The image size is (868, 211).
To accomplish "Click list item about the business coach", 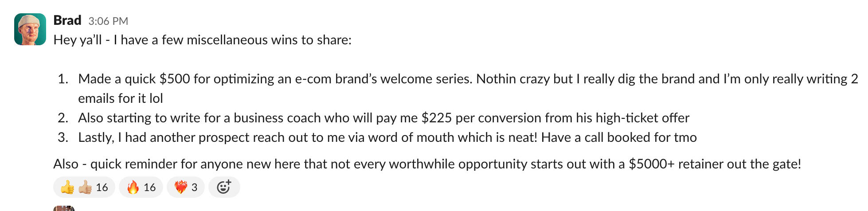I will tap(383, 118).
